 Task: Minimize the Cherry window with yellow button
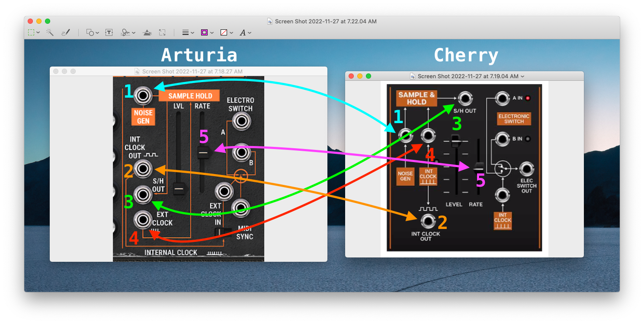(360, 76)
